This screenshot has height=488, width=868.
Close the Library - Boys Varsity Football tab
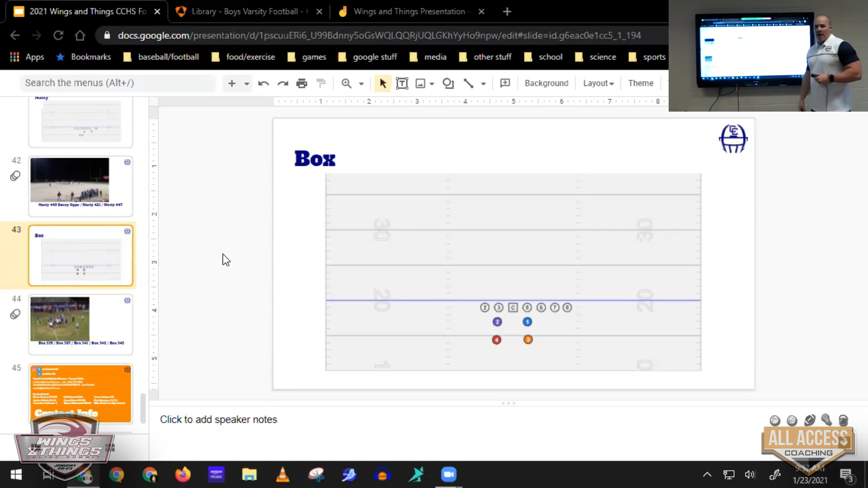point(319,12)
